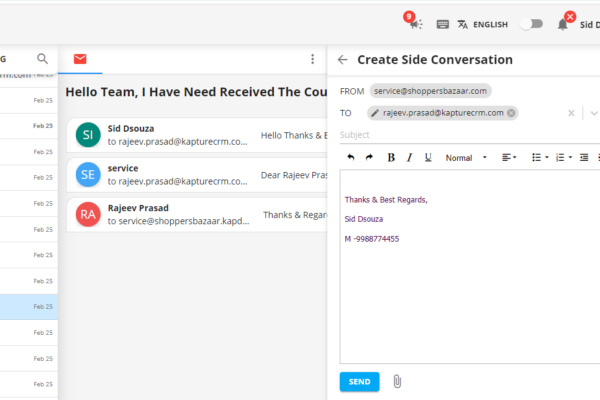The image size is (600, 400).
Task: Click the 'Dear Rajeev Pras' message preview
Action: click(294, 175)
